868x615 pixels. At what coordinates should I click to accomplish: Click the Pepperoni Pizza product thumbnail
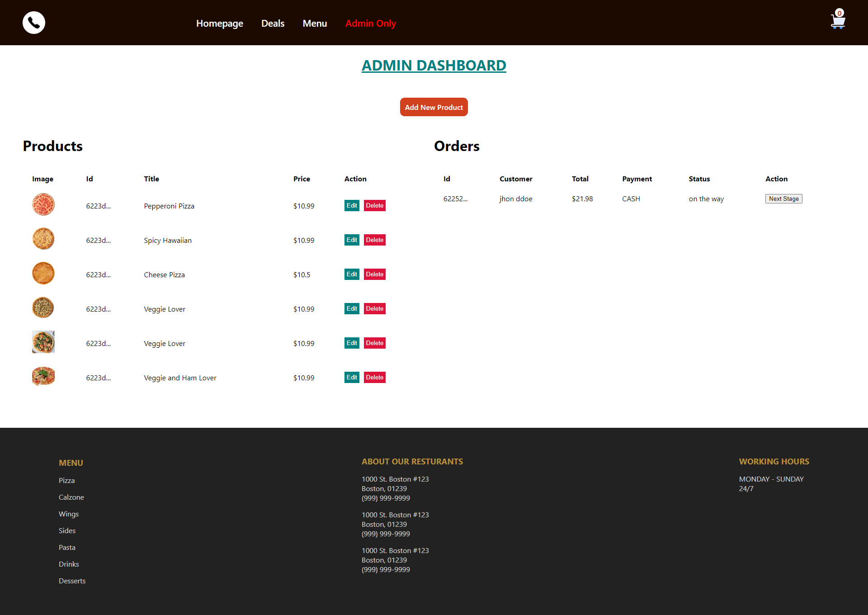(43, 204)
